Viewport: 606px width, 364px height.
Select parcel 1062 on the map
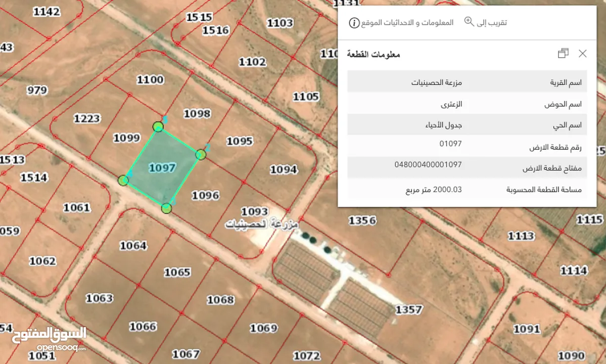pos(43,261)
